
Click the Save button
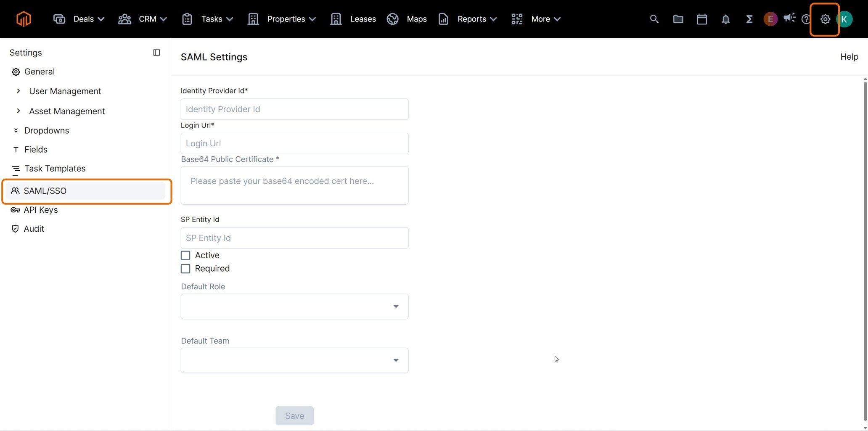[294, 415]
